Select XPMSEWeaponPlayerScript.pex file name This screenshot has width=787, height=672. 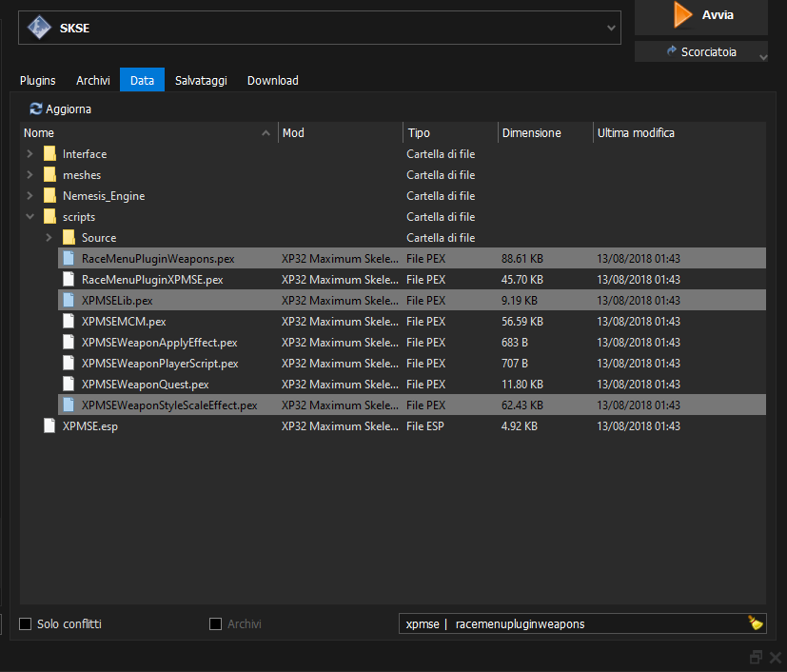(160, 364)
